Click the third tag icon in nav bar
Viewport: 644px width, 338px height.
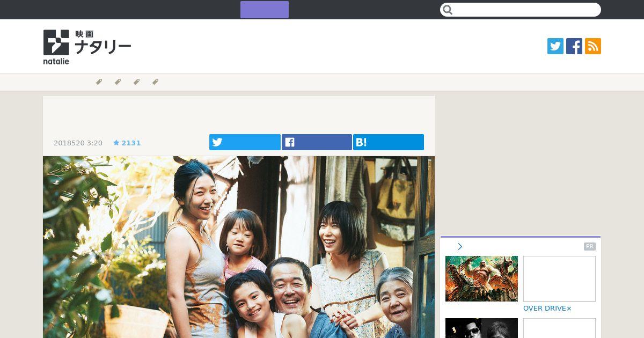pos(136,82)
